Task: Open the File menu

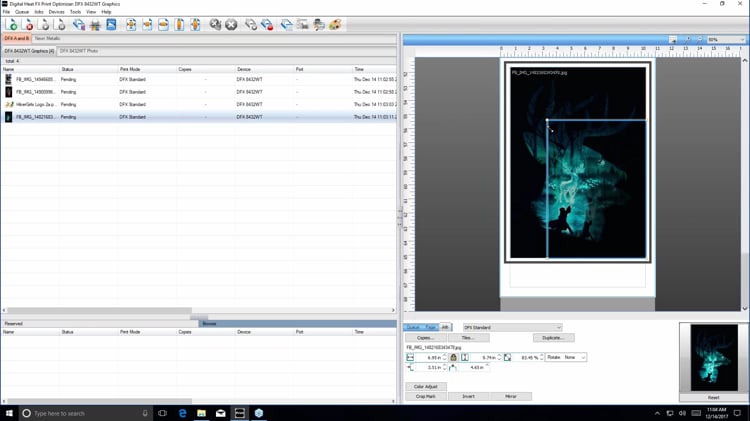Action: click(x=6, y=11)
